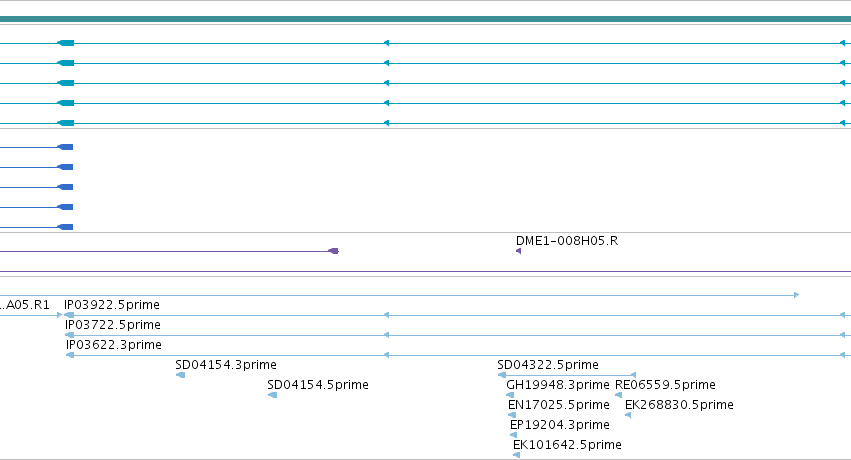The height and width of the screenshot is (460, 851).
Task: Click the purple exon block on the purple transcript
Action: pos(334,251)
